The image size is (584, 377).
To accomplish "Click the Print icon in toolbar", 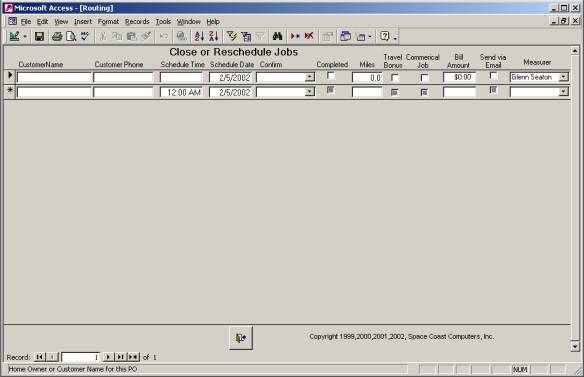I will 57,36.
